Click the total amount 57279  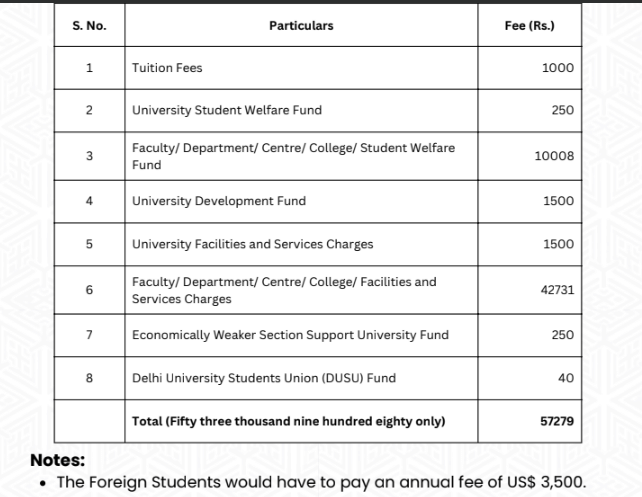point(557,421)
